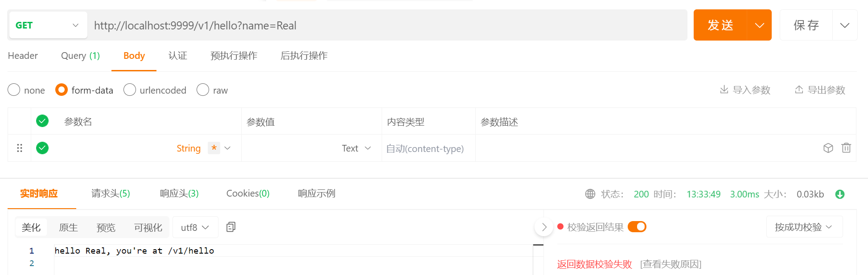Viewport: 868px width, 275px height.
Task: Open the utf8 encoding dropdown
Action: pos(195,227)
